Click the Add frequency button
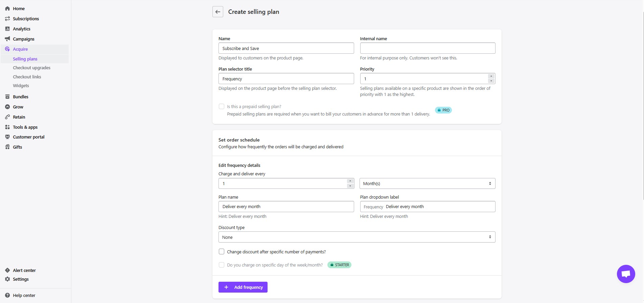This screenshot has width=644, height=303. [243, 287]
